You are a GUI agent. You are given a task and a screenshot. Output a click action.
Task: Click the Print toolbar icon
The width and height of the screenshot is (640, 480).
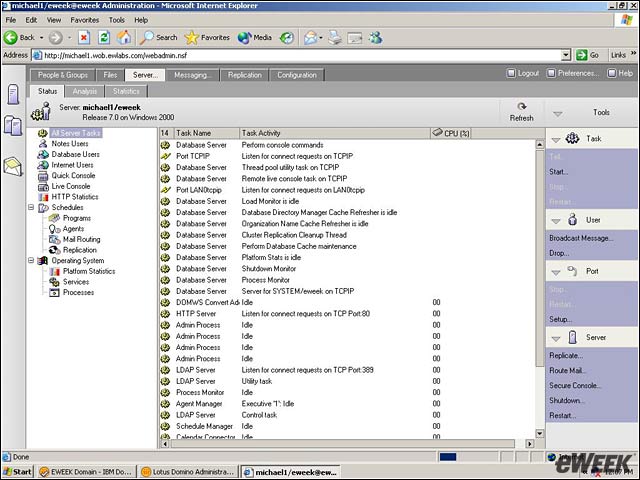(335, 38)
